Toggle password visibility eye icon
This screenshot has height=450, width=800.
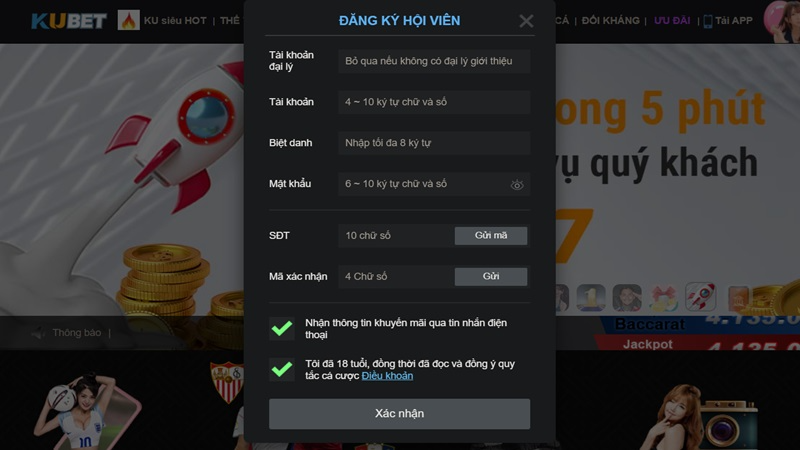pyautogui.click(x=517, y=185)
